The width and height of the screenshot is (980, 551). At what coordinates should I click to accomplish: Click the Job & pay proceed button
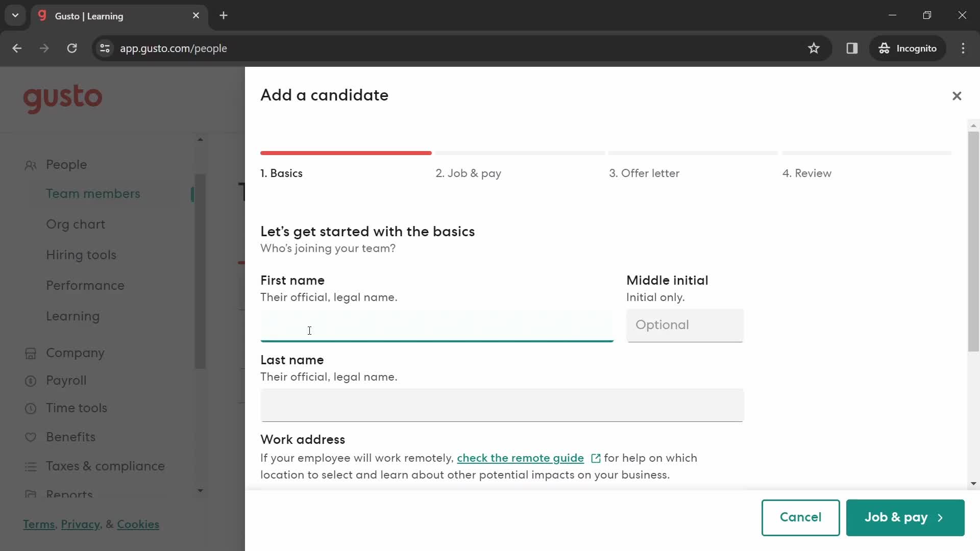(x=905, y=517)
